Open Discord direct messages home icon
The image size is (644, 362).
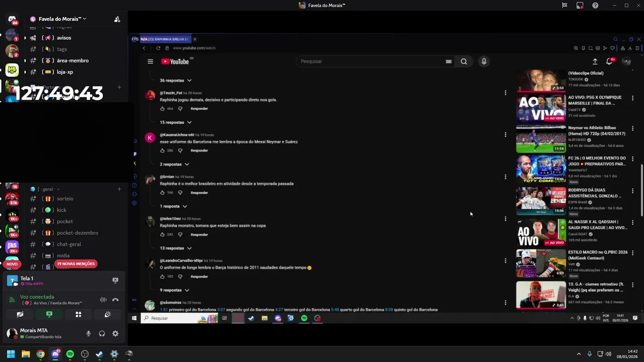[12, 19]
